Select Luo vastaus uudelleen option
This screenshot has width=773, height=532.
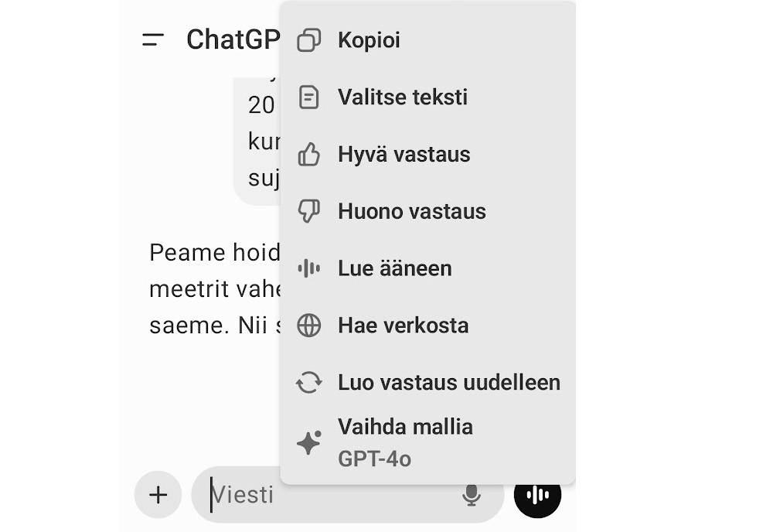click(448, 383)
